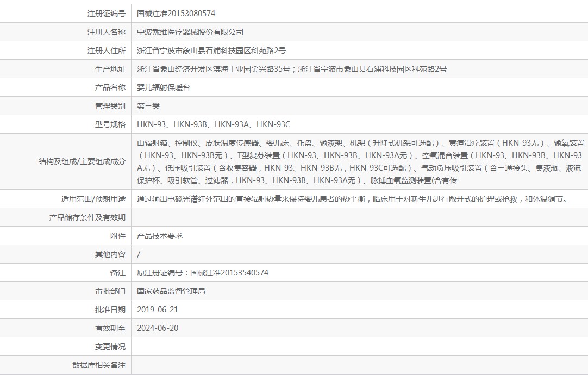588x376 pixels.
Task: Click the 备注 label
Action: [118, 273]
